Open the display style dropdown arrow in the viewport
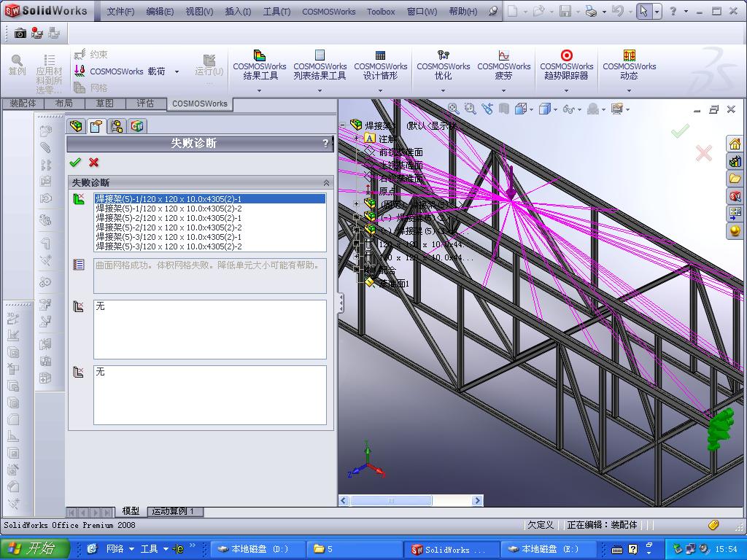 point(555,109)
